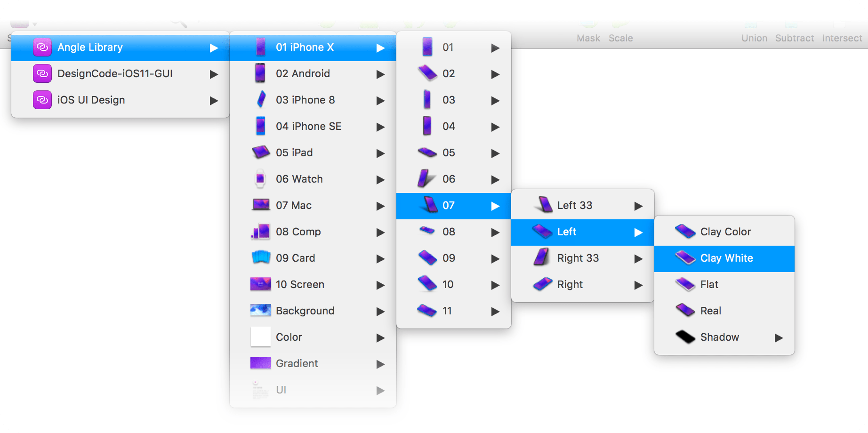This screenshot has width=868, height=433.
Task: Select the Left orientation menu item
Action: [583, 232]
